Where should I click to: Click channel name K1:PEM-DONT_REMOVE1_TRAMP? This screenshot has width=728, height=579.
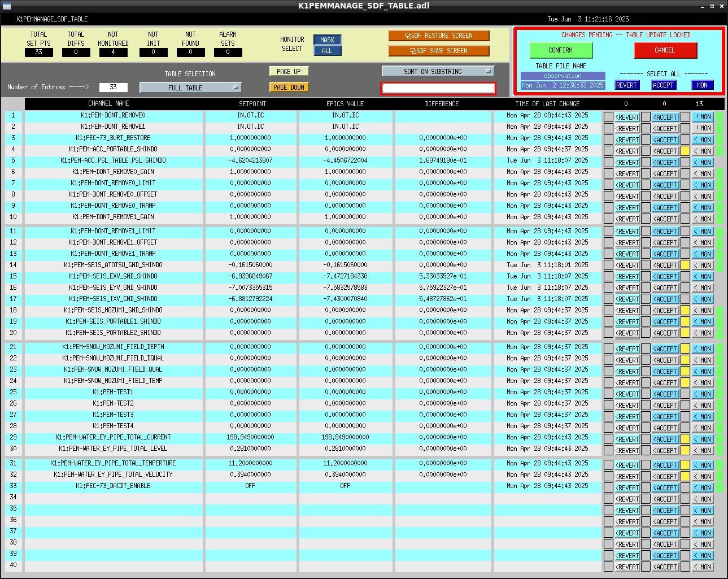[113, 254]
